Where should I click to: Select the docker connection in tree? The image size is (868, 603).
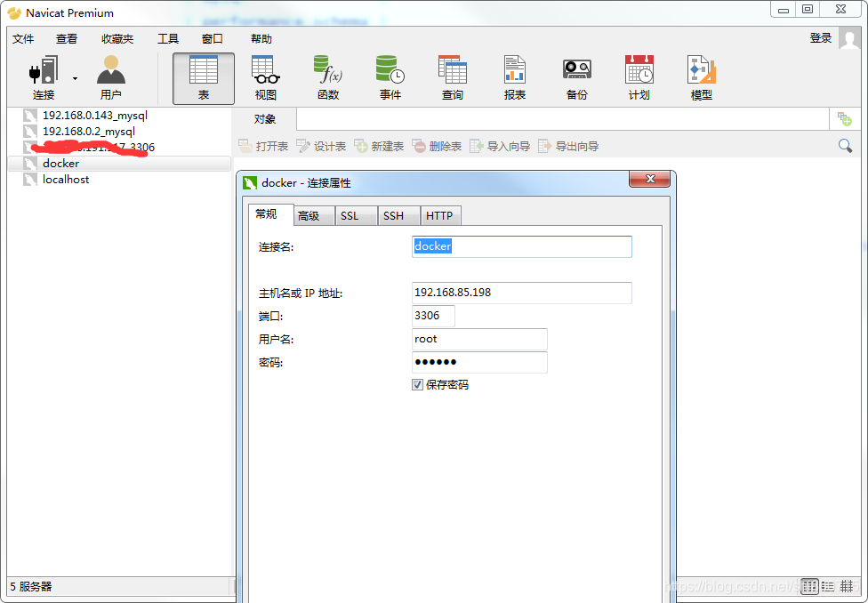coord(119,164)
